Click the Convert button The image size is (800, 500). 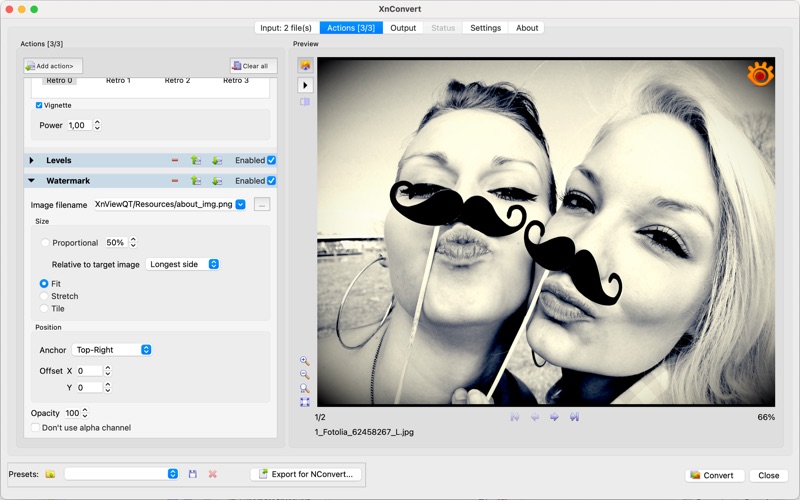tap(710, 475)
